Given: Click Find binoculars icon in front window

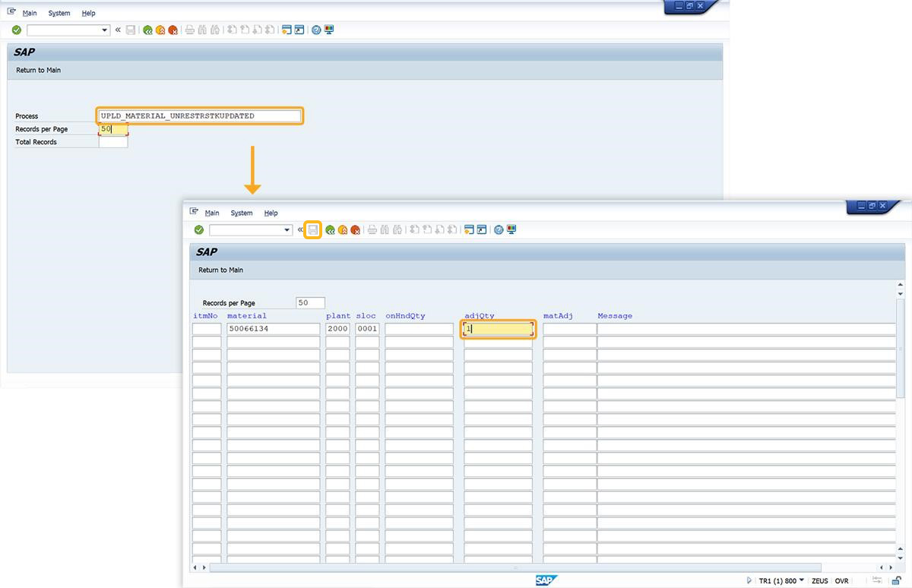Looking at the screenshot, I should click(x=385, y=229).
